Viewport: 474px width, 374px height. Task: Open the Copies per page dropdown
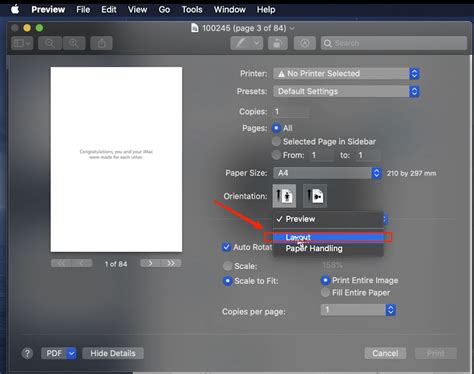coord(358,310)
